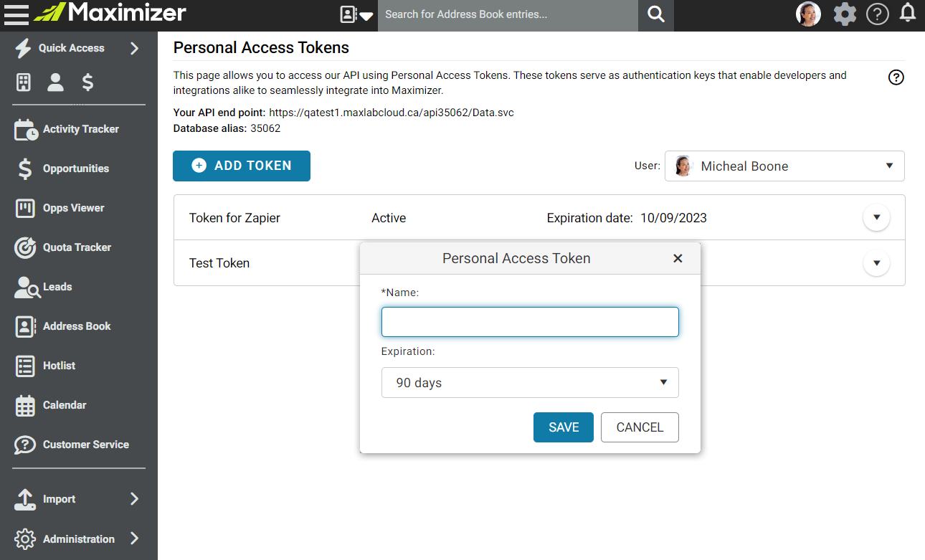Open the User Micheal Boone dropdown
The height and width of the screenshot is (560, 925).
pos(784,166)
